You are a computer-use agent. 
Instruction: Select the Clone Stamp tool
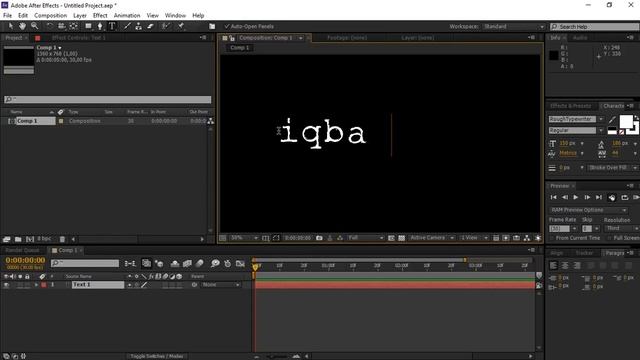pyautogui.click(x=138, y=26)
